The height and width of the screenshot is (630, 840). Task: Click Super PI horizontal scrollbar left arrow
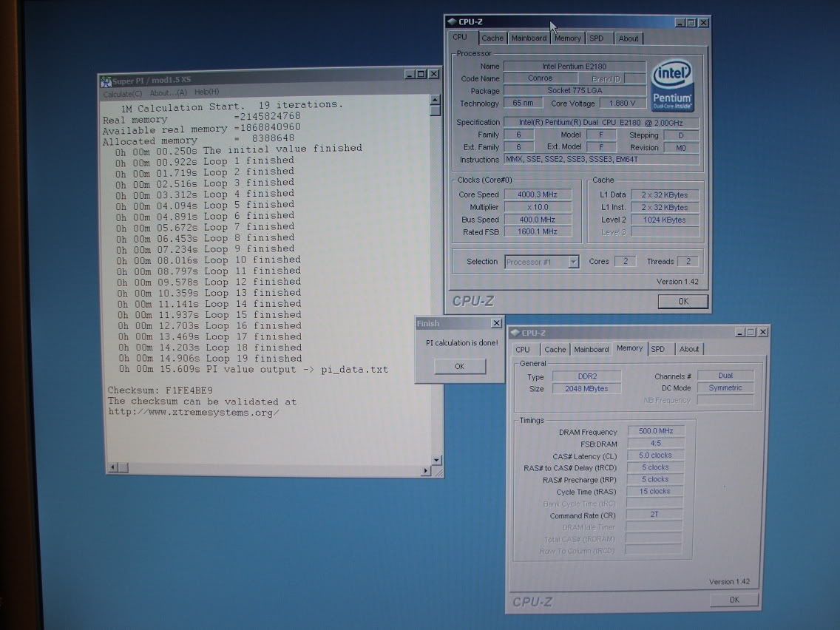point(113,467)
